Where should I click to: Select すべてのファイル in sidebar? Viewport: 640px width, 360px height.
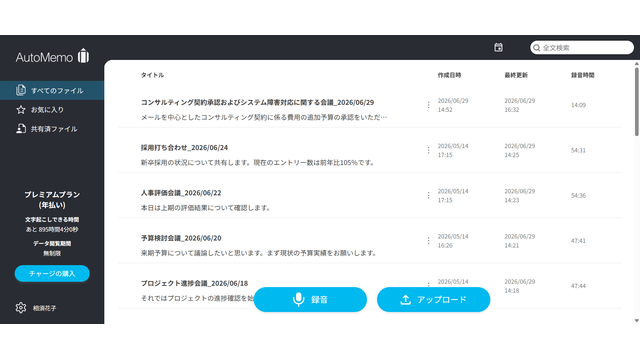coord(52,90)
